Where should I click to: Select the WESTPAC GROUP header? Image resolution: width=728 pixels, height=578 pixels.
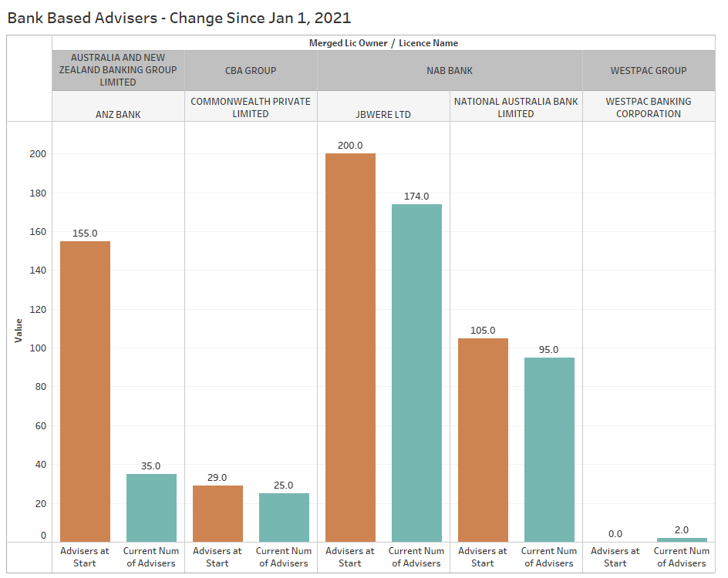[649, 70]
